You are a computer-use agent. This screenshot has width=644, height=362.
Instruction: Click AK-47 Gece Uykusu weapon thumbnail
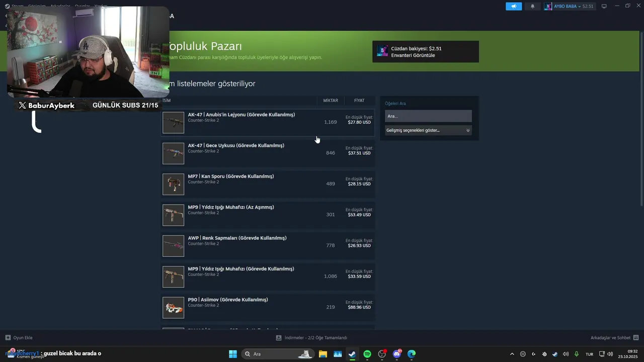pyautogui.click(x=173, y=153)
